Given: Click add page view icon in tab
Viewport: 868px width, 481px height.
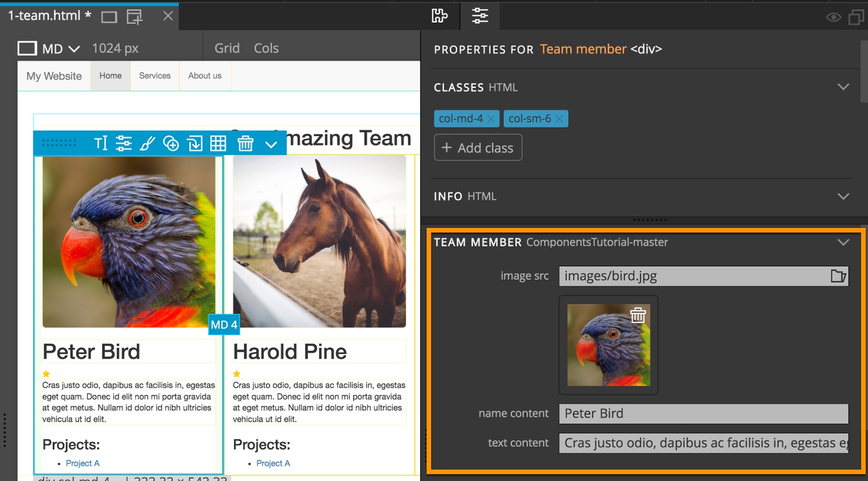Looking at the screenshot, I should 135,17.
